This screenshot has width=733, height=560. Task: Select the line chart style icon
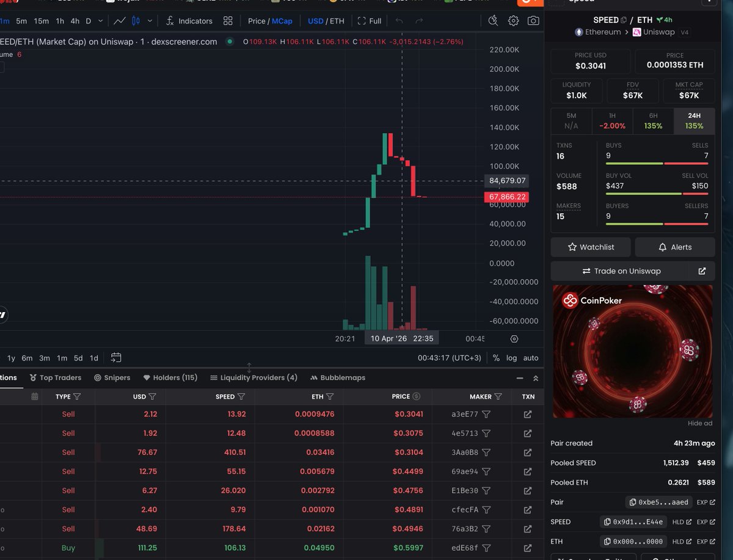pos(120,21)
